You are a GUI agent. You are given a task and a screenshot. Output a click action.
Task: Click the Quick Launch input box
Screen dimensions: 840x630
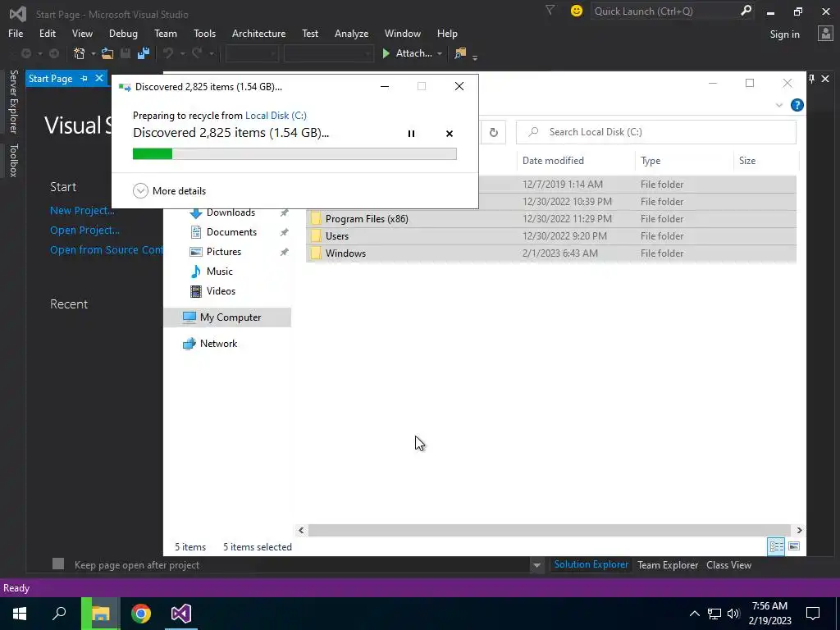coord(664,11)
